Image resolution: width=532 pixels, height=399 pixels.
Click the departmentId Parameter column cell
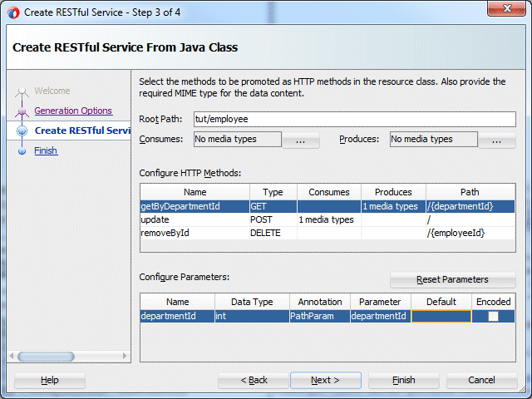pyautogui.click(x=381, y=316)
